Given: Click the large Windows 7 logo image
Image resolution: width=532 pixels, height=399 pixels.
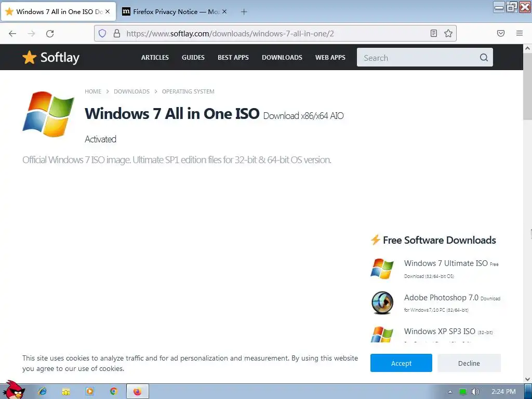Looking at the screenshot, I should click(48, 114).
